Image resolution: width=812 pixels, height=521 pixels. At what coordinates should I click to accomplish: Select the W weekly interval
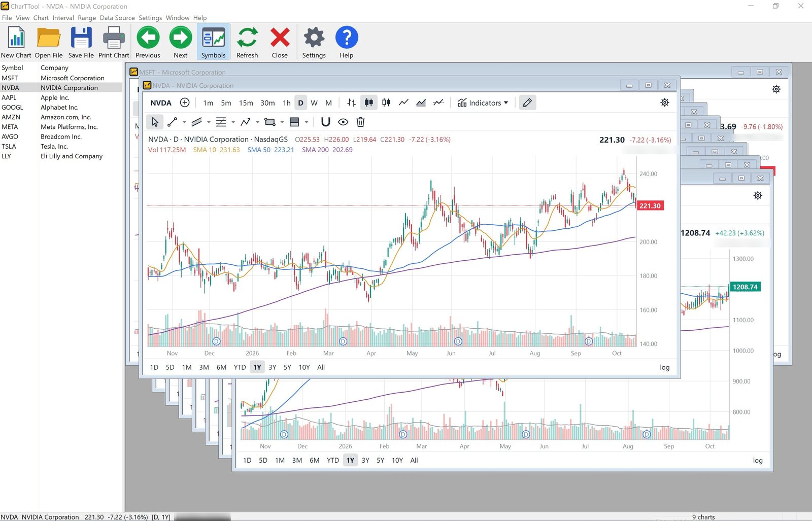coord(314,103)
